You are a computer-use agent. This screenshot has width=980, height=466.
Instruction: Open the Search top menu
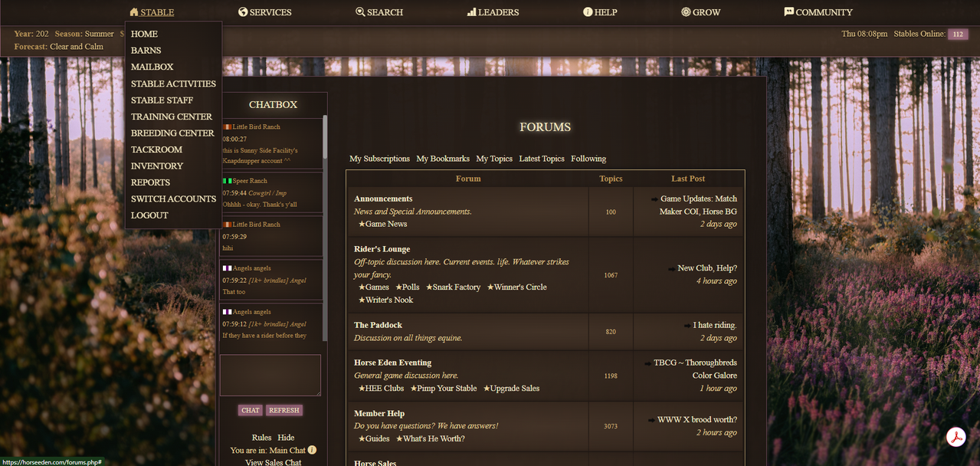[379, 12]
